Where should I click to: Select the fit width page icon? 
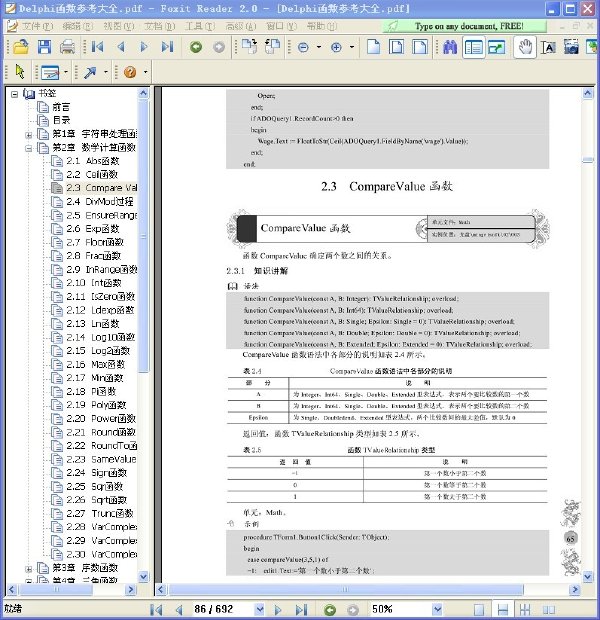click(420, 47)
